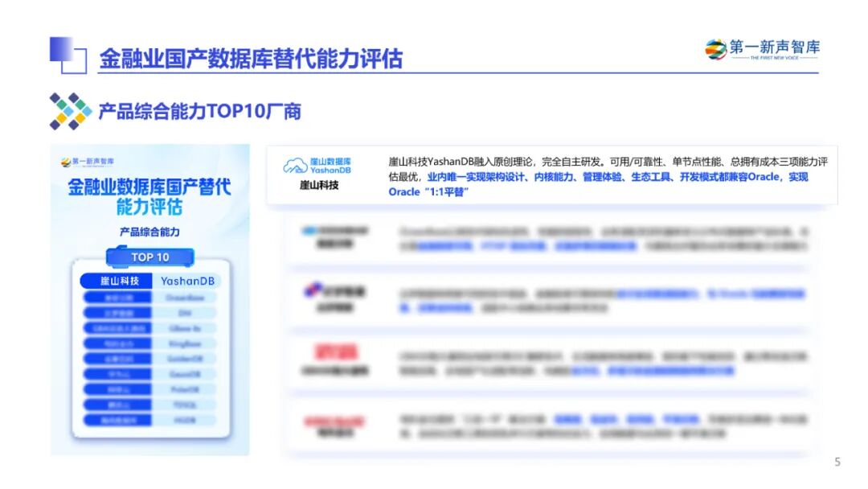Click the blurred blue logo in first blurred card
This screenshot has height=489, width=868.
pos(334,232)
